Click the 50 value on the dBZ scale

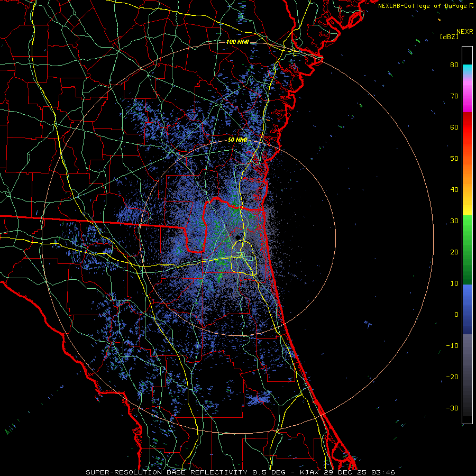(x=454, y=159)
